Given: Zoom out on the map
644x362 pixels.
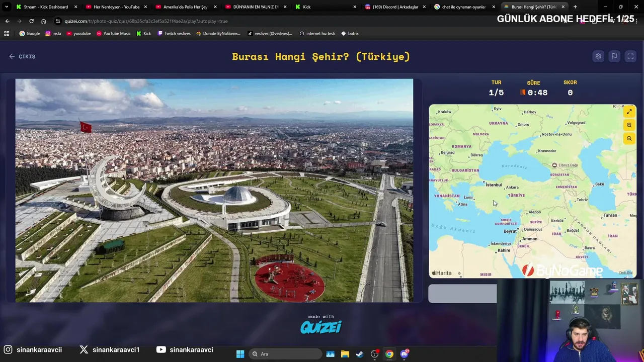Looking at the screenshot, I should tap(629, 139).
